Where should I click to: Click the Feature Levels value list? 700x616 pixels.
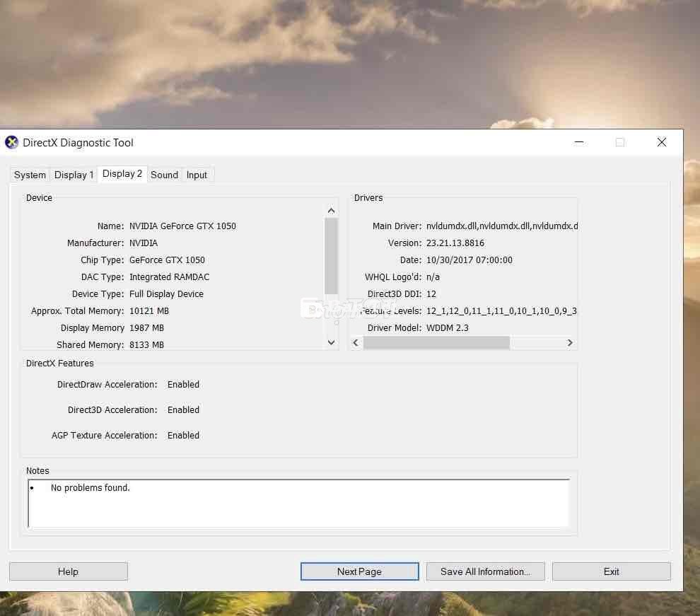501,311
